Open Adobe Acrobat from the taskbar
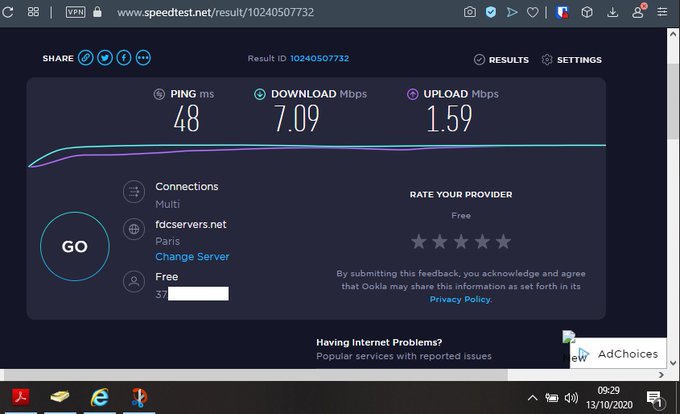This screenshot has width=680, height=414. 20,397
